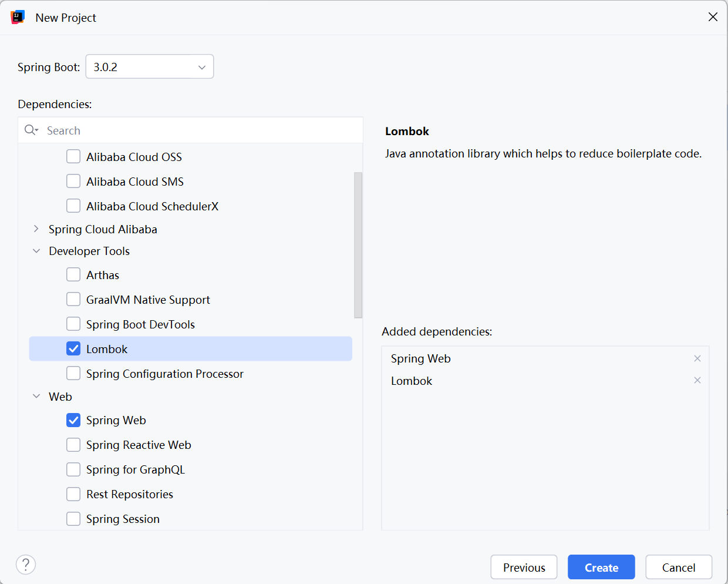Viewport: 728px width, 584px height.
Task: Click the IntelliJ IDEA logo icon
Action: 18,17
